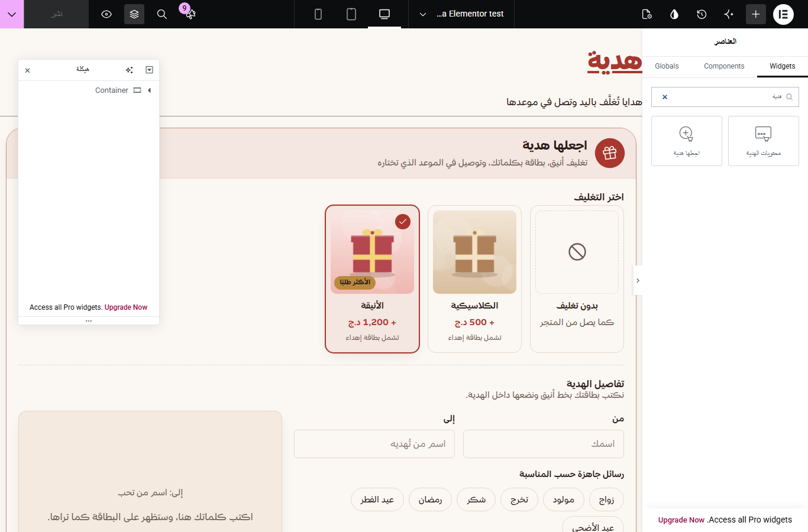This screenshot has width=808, height=532.
Task: Toggle the شكر occasion chip
Action: tap(476, 499)
